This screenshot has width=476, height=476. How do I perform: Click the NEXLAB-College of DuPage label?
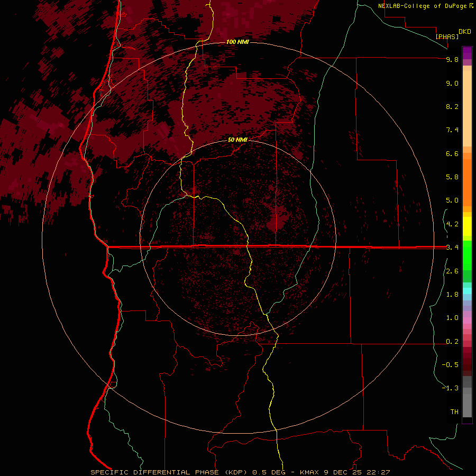click(x=422, y=6)
